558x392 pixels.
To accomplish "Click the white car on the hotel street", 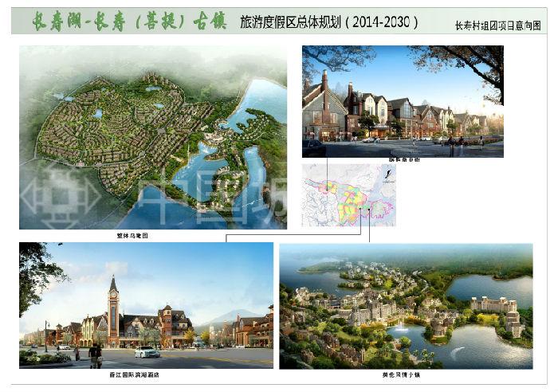I will (x=146, y=351).
